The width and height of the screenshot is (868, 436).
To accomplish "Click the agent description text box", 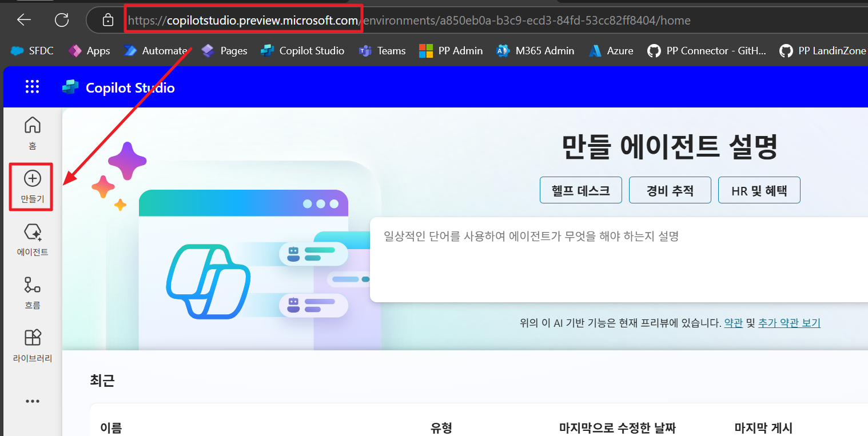I will tap(619, 259).
